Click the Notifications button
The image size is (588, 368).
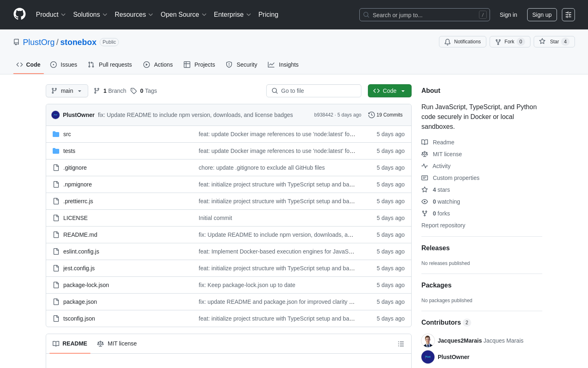(463, 42)
